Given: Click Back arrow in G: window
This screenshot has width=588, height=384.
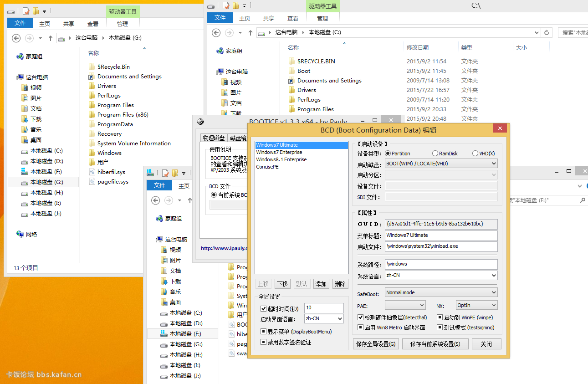Looking at the screenshot, I should (x=16, y=38).
